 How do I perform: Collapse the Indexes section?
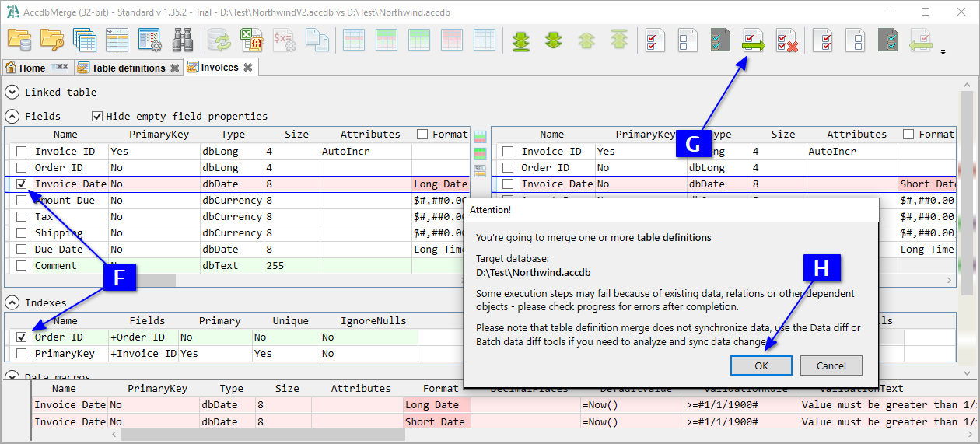click(12, 302)
